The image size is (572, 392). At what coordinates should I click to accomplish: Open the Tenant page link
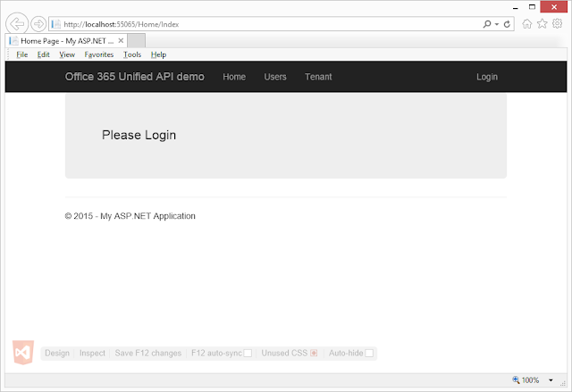tap(318, 77)
